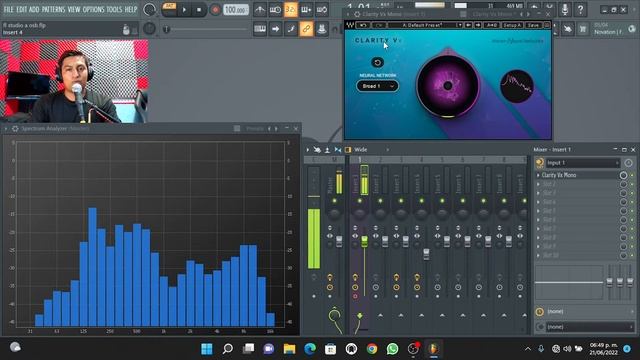Image resolution: width=640 pixels, height=360 pixels.
Task: Toggle the loop recording icon
Action: [x=322, y=9]
